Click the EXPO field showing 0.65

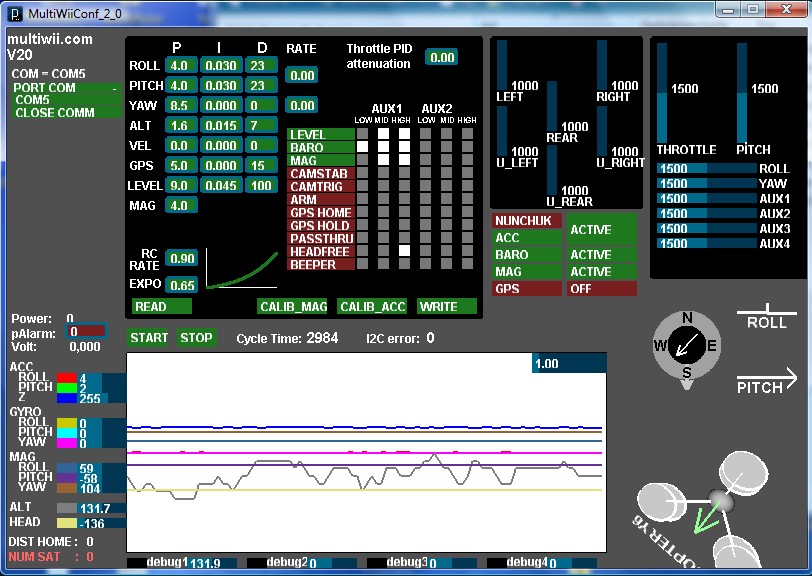(x=182, y=285)
